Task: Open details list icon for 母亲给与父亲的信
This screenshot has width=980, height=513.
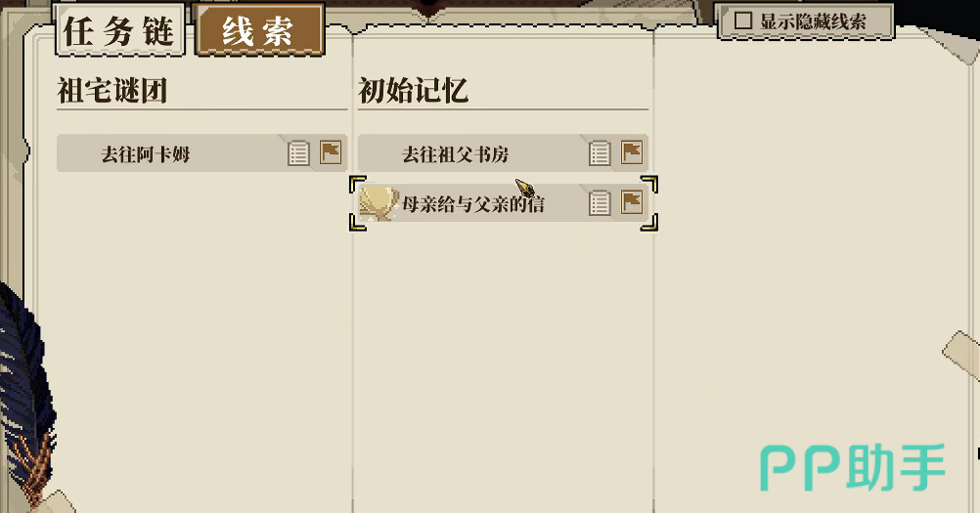Action: coord(600,203)
